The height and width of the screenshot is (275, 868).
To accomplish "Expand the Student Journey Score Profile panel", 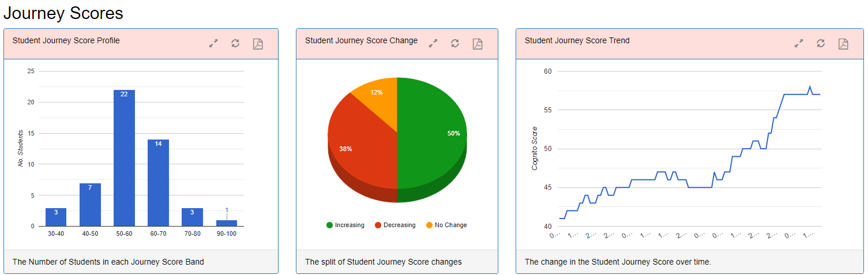I will point(213,44).
